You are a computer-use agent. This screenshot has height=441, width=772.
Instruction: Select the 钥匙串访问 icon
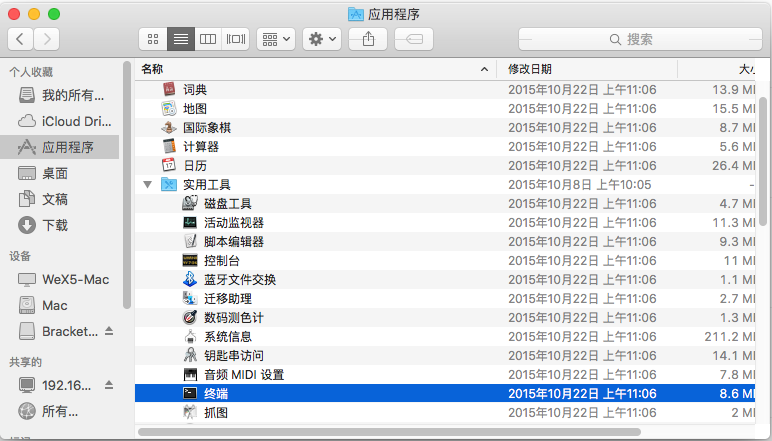click(190, 355)
